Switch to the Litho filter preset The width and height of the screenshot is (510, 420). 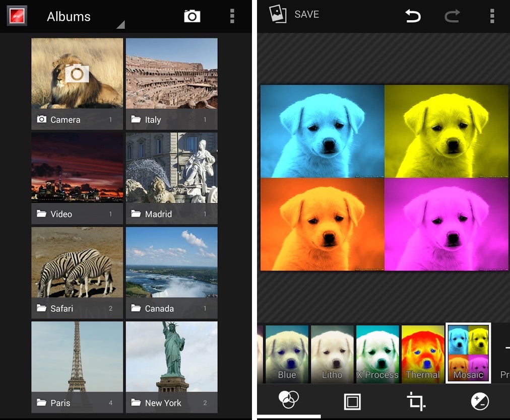pos(332,353)
